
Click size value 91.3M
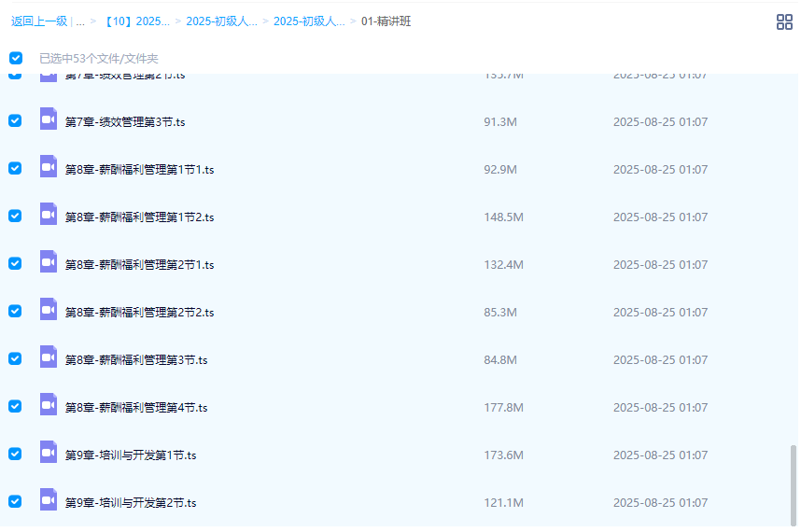[x=500, y=122]
